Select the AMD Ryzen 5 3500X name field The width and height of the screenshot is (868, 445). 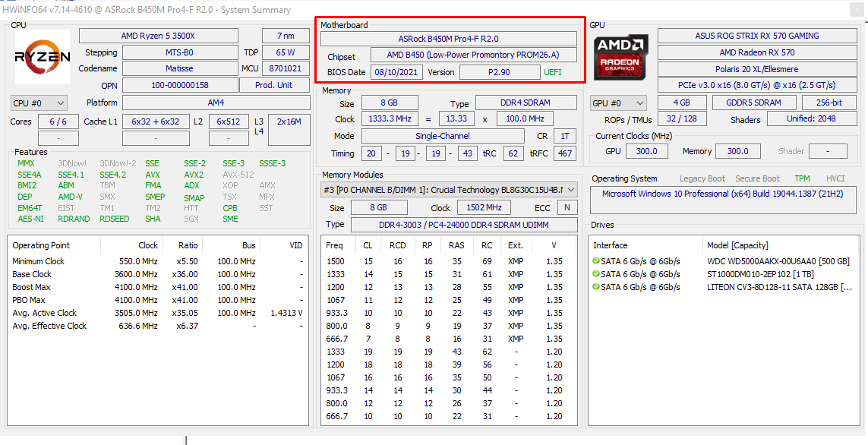pyautogui.click(x=158, y=36)
